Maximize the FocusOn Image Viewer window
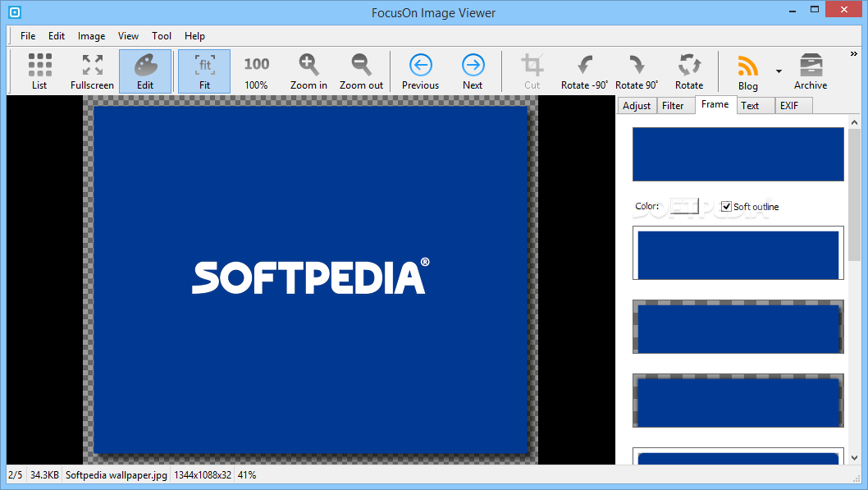The height and width of the screenshot is (490, 868). (815, 9)
